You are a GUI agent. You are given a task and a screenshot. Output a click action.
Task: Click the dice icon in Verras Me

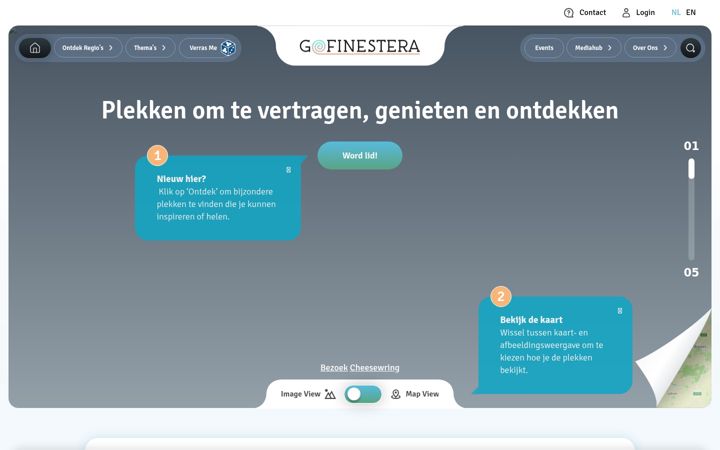(228, 48)
